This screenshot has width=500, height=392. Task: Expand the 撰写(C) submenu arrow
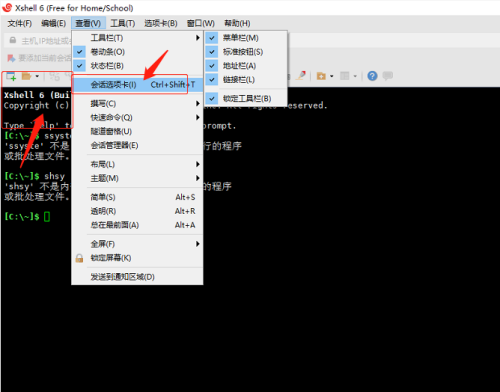click(x=198, y=103)
